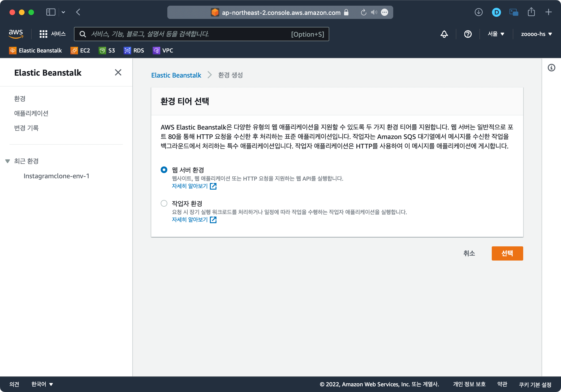561x392 pixels.
Task: Click the orange 선택 button
Action: tap(507, 253)
